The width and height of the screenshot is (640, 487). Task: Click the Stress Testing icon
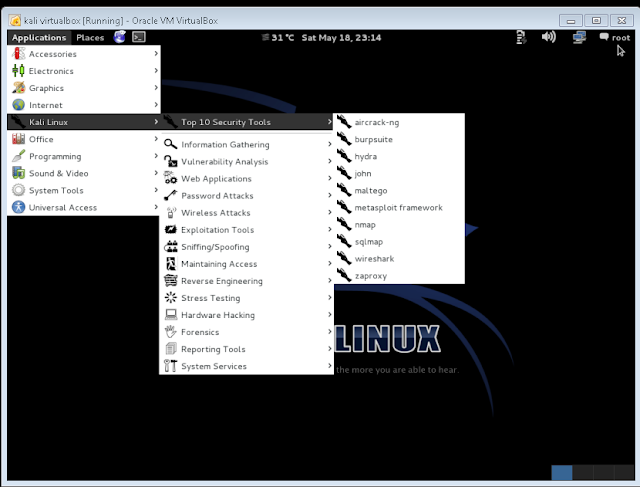point(171,298)
